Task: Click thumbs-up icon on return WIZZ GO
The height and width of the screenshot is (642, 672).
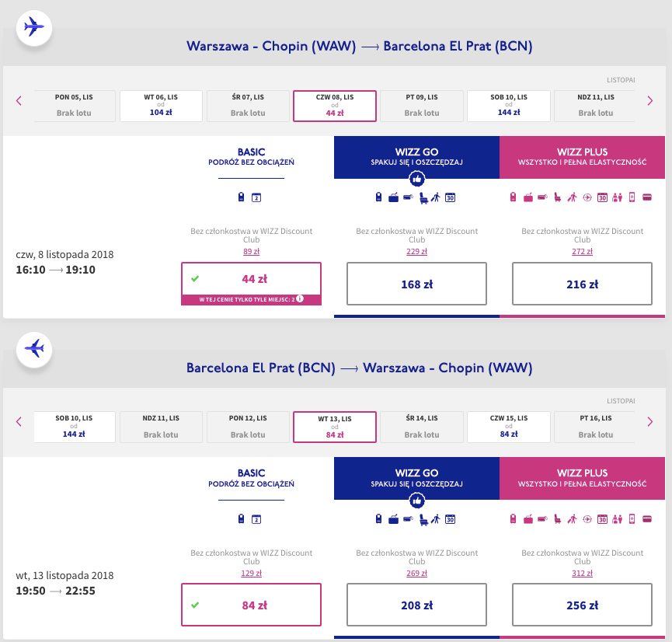Action: [x=416, y=501]
